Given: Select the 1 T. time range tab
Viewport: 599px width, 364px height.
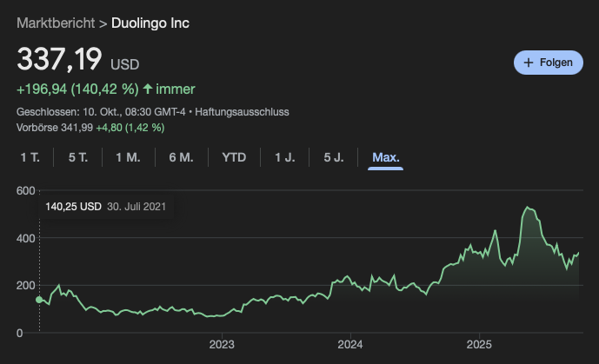Looking at the screenshot, I should [x=30, y=157].
